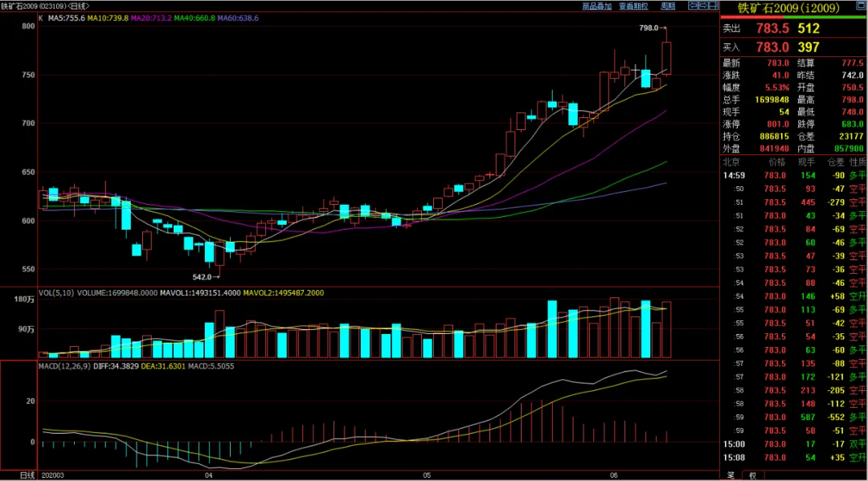The image size is (868, 481).
Task: Click the window icon beside 铁矿石2009(i2009) title
Action: click(861, 5)
